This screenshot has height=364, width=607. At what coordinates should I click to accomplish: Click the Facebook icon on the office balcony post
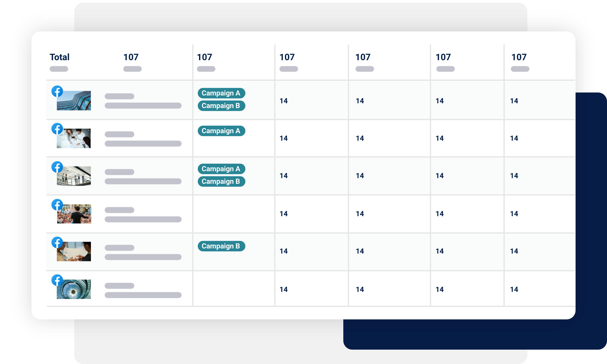57,167
